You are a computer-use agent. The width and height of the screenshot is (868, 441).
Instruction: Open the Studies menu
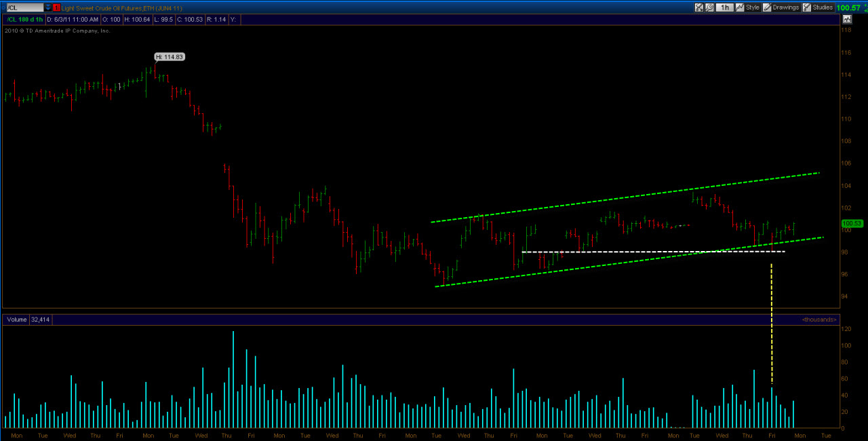point(818,7)
